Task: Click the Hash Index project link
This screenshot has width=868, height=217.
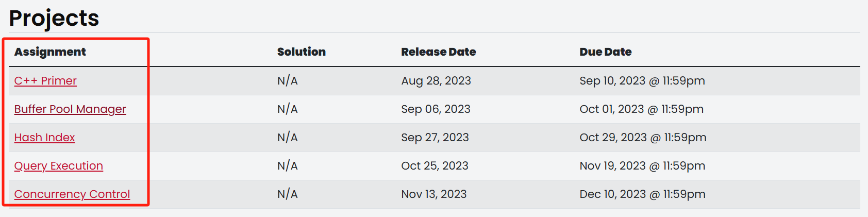Action: pos(45,138)
